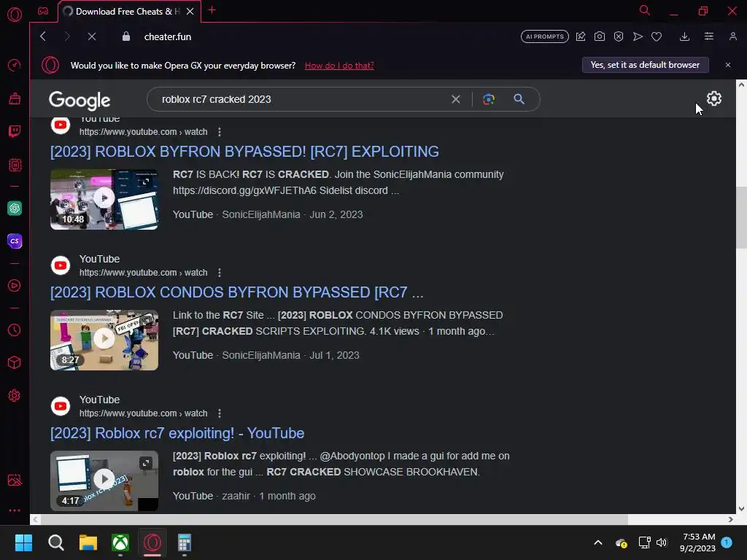Click the scroll-down arrow of vertical scrollbar

[x=741, y=508]
